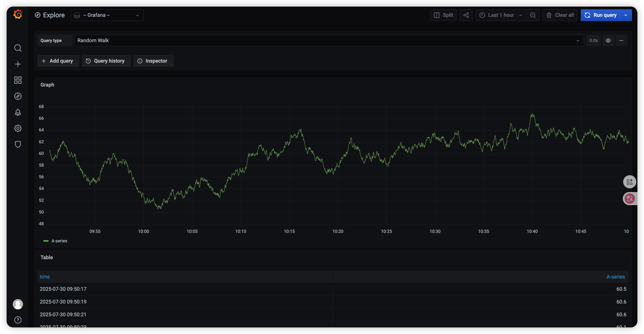644x334 pixels.
Task: Open the Grafana data source dropdown
Action: [107, 15]
